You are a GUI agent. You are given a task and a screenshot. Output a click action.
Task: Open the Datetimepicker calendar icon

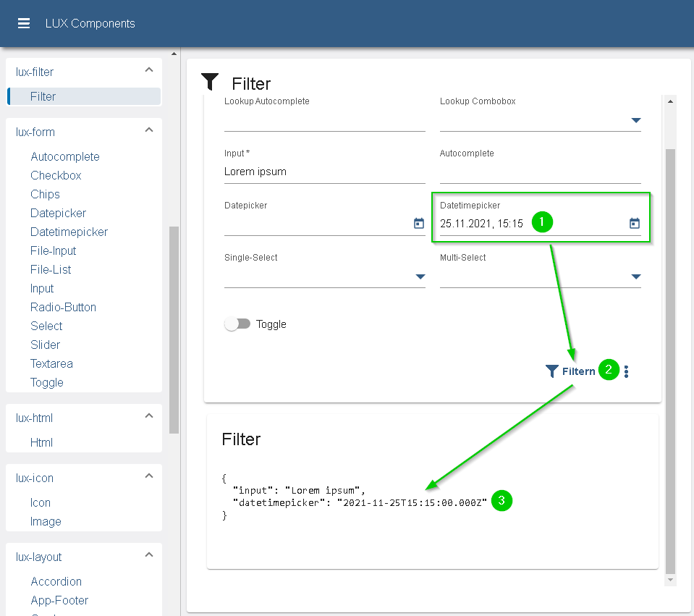tap(634, 223)
